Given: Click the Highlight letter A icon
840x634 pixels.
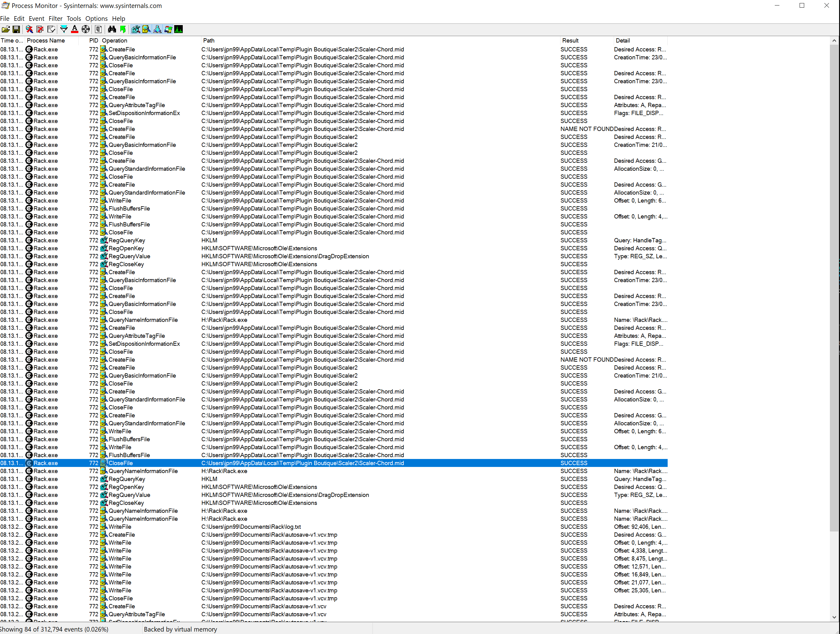Looking at the screenshot, I should [75, 29].
